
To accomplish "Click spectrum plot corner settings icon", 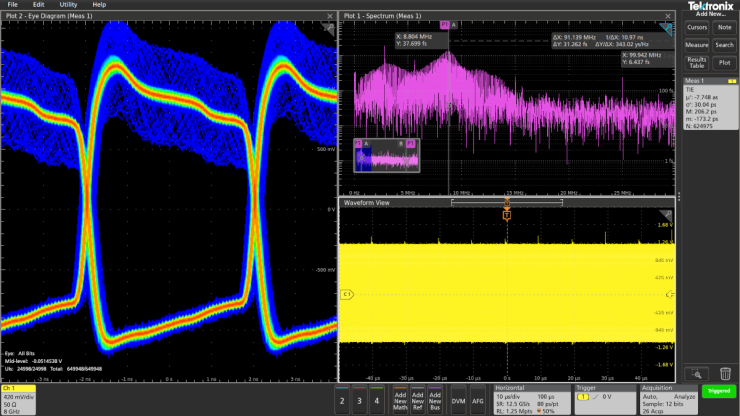I will pyautogui.click(x=669, y=30).
